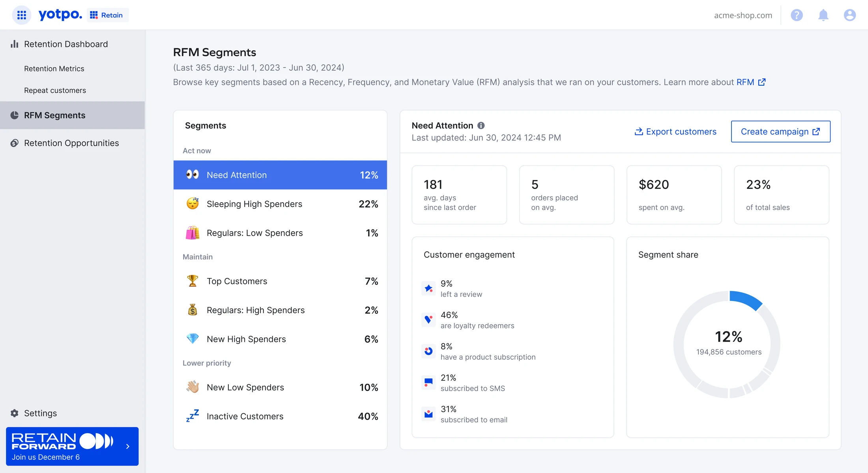Click the SMS subscribers icon
This screenshot has width=868, height=473.
428,383
